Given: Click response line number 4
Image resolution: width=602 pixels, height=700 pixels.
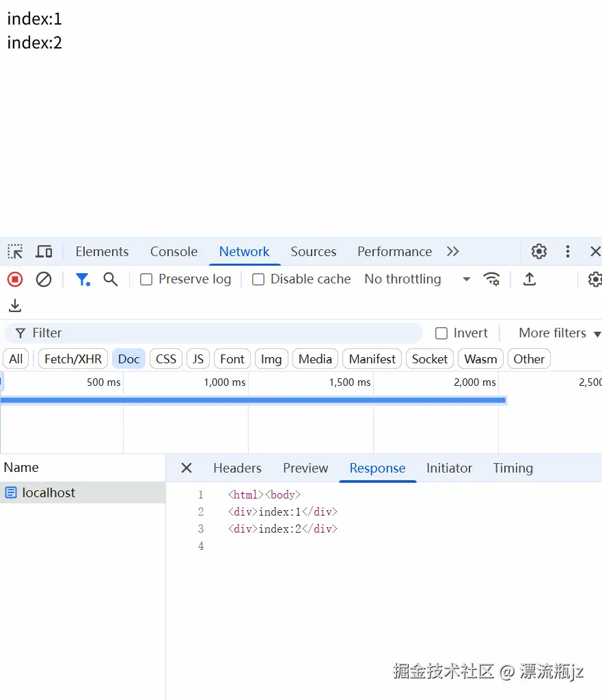Looking at the screenshot, I should pyautogui.click(x=201, y=546).
